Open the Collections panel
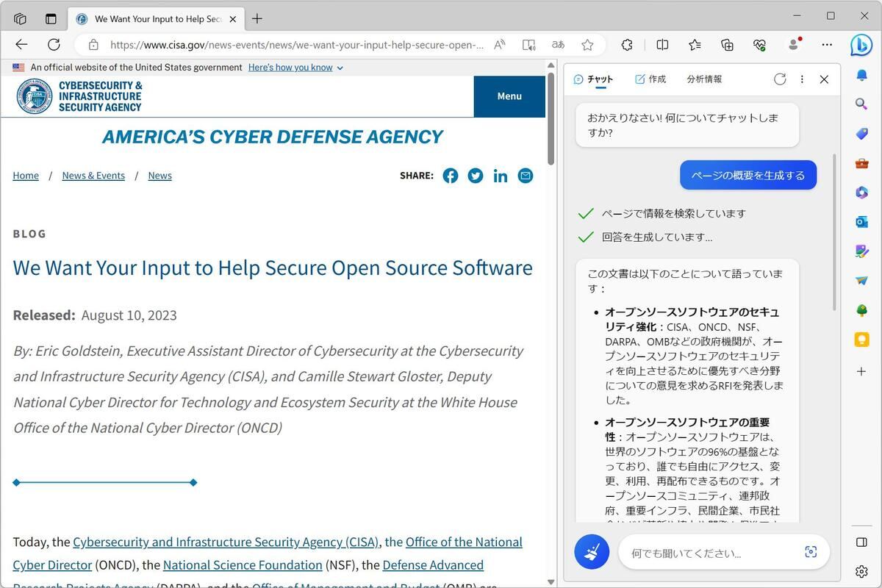882x588 pixels. 727,45
